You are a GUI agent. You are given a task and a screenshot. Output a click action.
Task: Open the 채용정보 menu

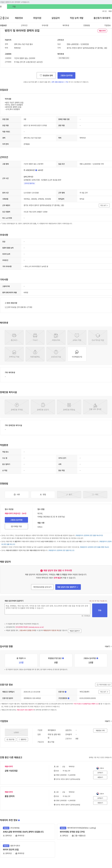pyautogui.click(x=19, y=18)
